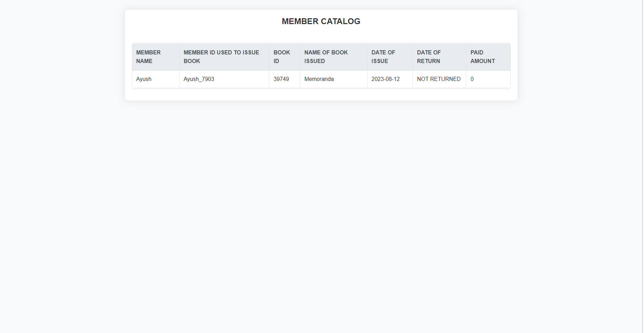Screen dimensions: 644x333
Task: Click the NOT RETURNED status cell
Action: coord(438,79)
